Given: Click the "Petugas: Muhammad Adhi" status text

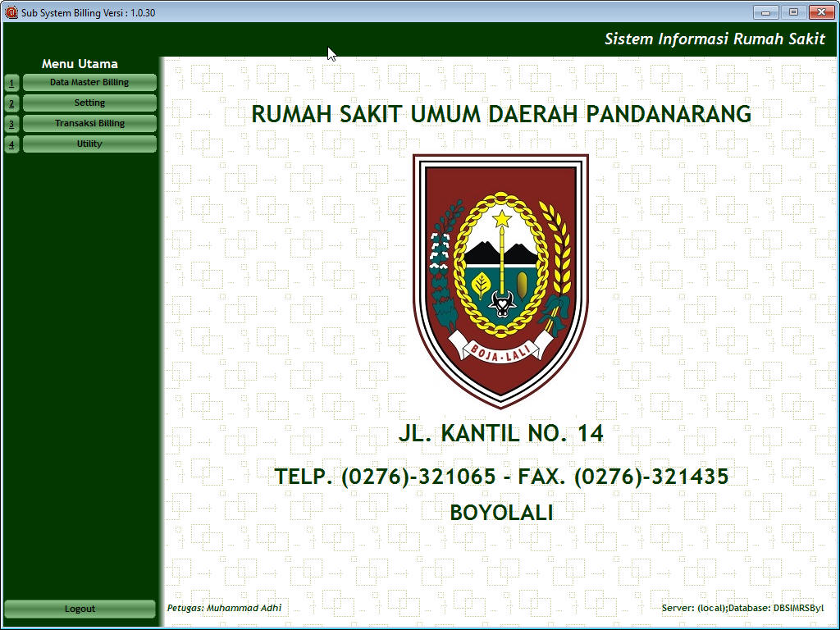Looking at the screenshot, I should tap(224, 608).
